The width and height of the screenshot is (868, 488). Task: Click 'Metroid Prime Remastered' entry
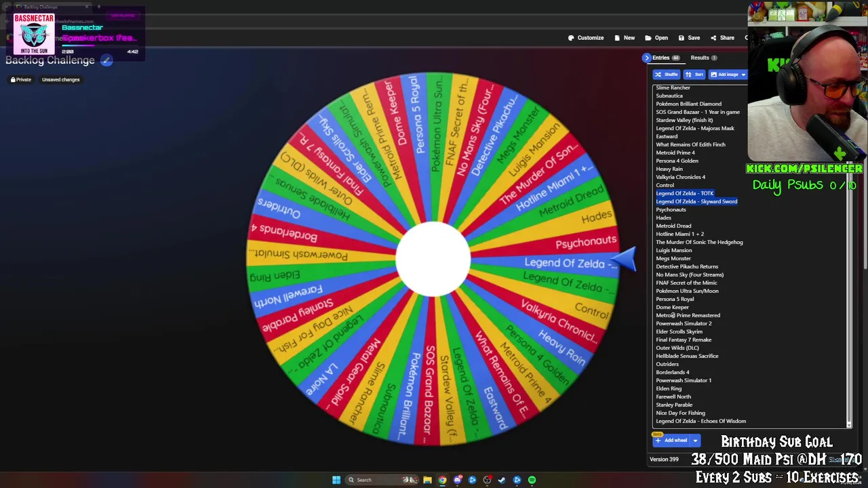688,315
